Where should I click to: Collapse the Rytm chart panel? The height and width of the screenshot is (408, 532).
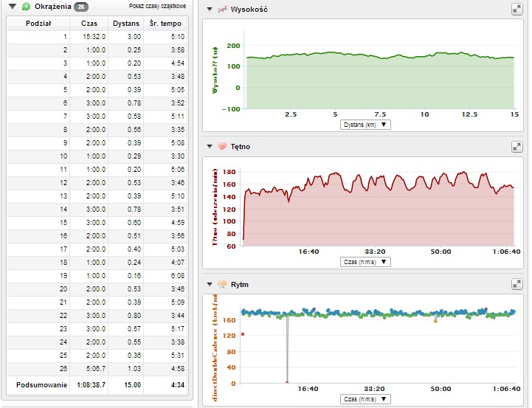[210, 284]
